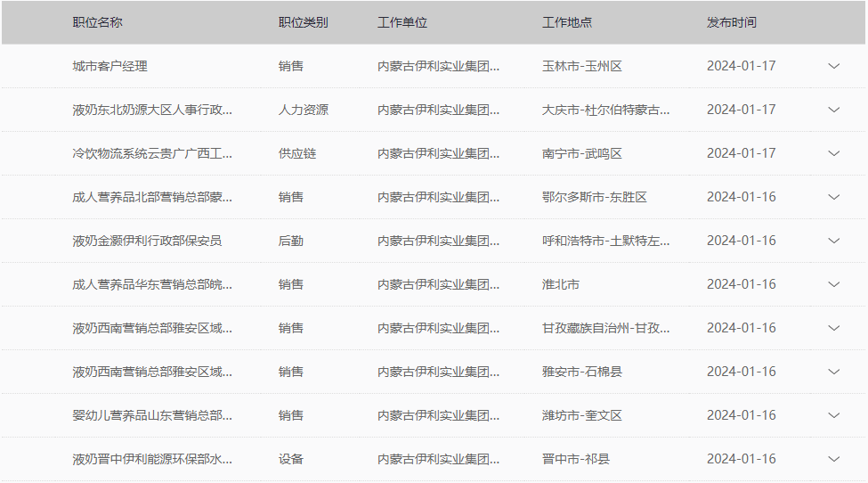This screenshot has height=483, width=868.
Task: Click the company name in the 淮北市 row
Action: [x=438, y=284]
